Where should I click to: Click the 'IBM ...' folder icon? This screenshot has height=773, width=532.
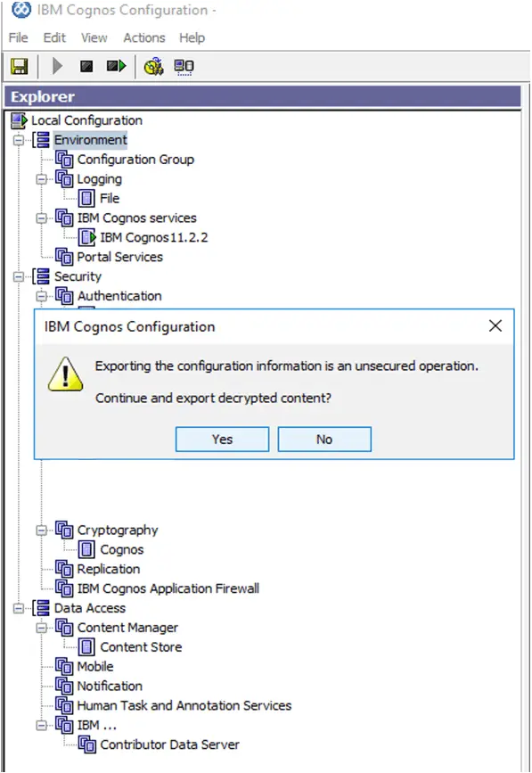pyautogui.click(x=64, y=725)
